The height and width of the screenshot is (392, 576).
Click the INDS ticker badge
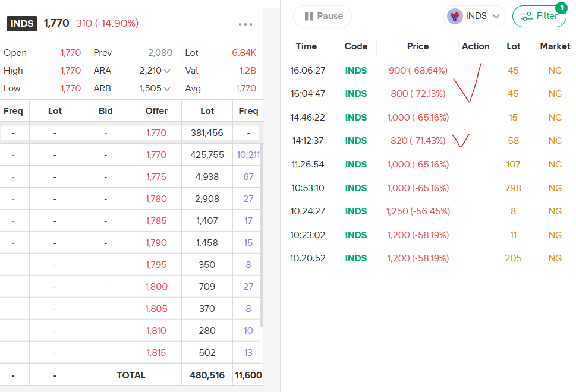(x=22, y=24)
